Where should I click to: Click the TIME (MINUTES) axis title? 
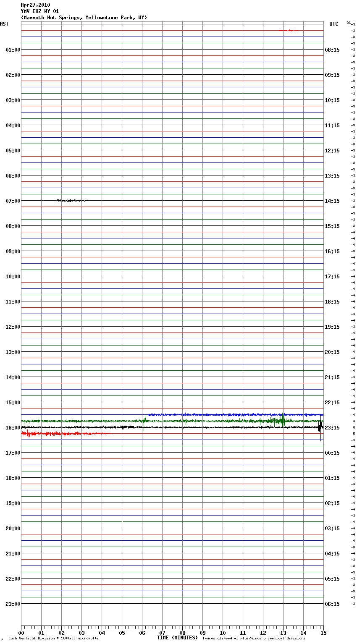click(x=177, y=638)
